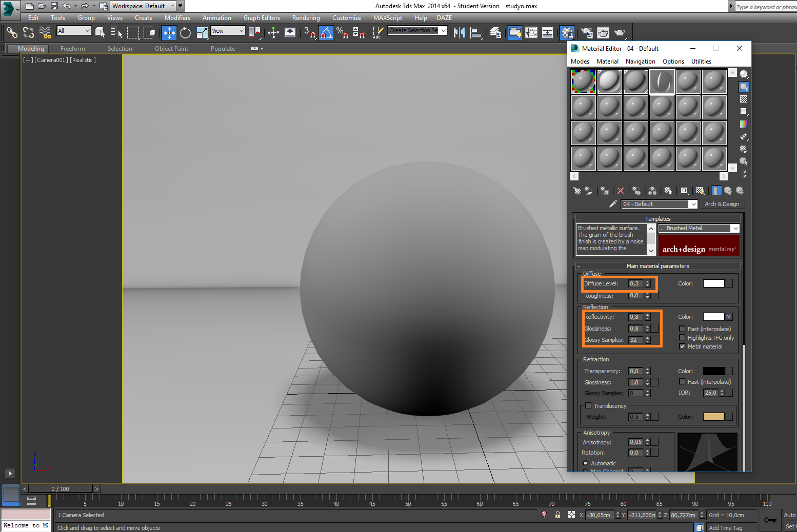This screenshot has height=532, width=797.
Task: Select the Automatic anisotropy radio button
Action: [586, 463]
